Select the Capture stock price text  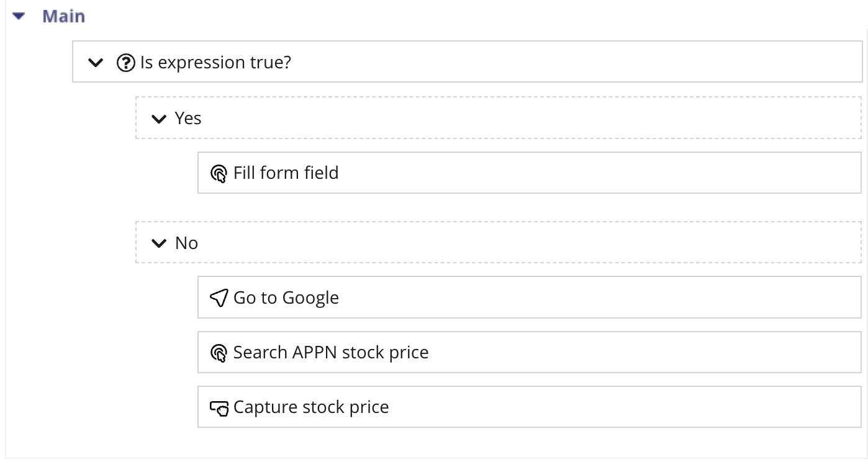click(x=311, y=407)
